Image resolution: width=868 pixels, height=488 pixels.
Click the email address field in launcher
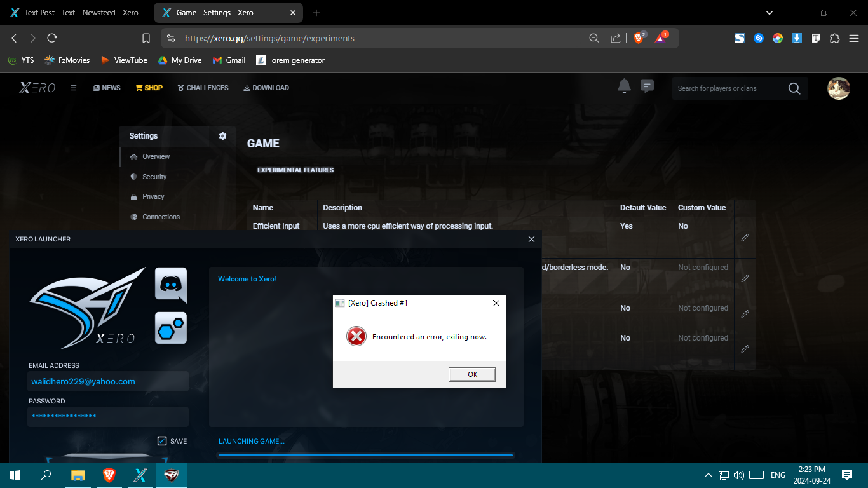click(108, 382)
